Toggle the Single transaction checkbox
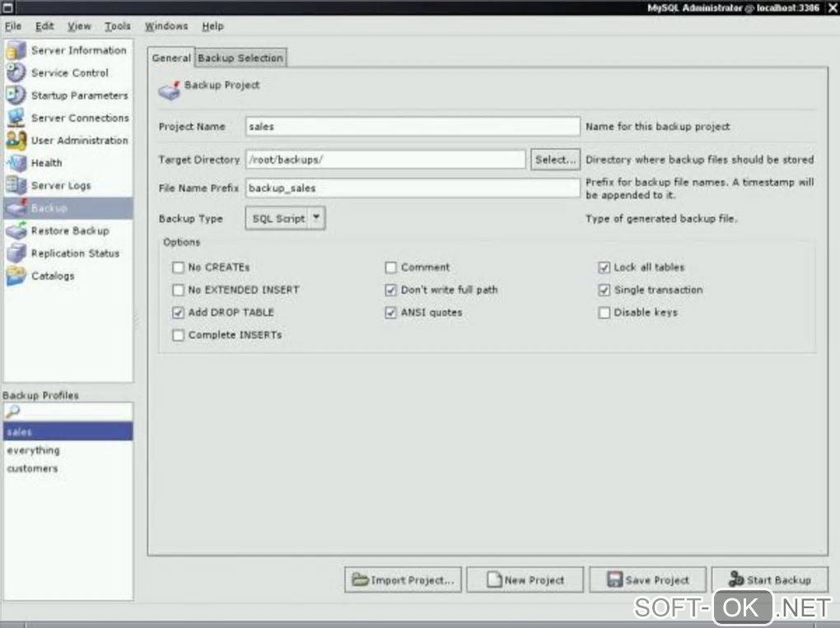The image size is (840, 628). coord(604,290)
